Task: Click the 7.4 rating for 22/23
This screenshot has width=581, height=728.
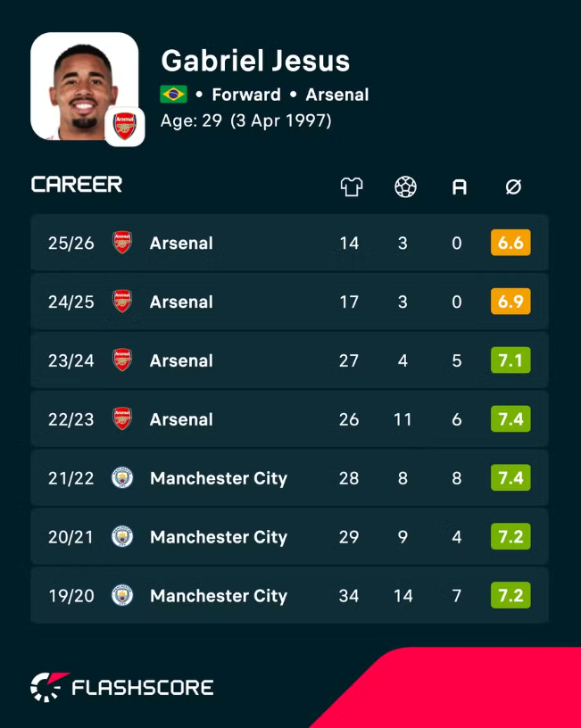Action: coord(510,419)
